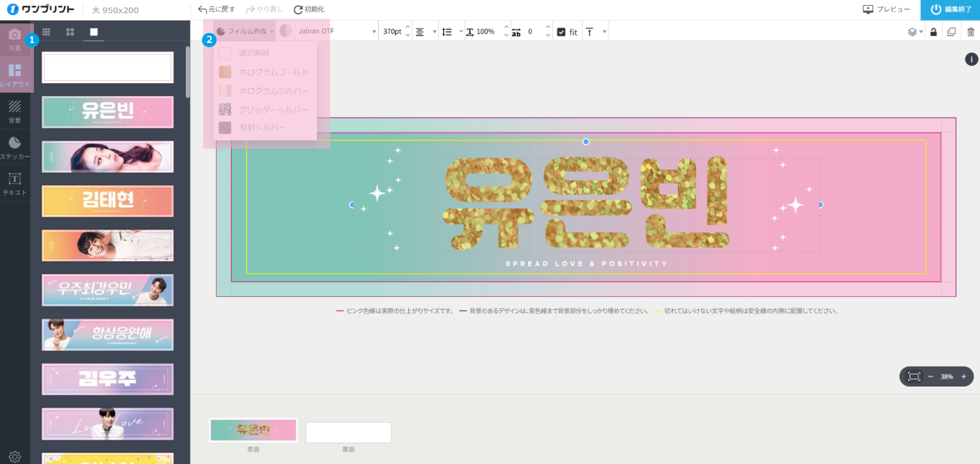Toggle the lock on selected element
The image size is (980, 464).
(933, 32)
